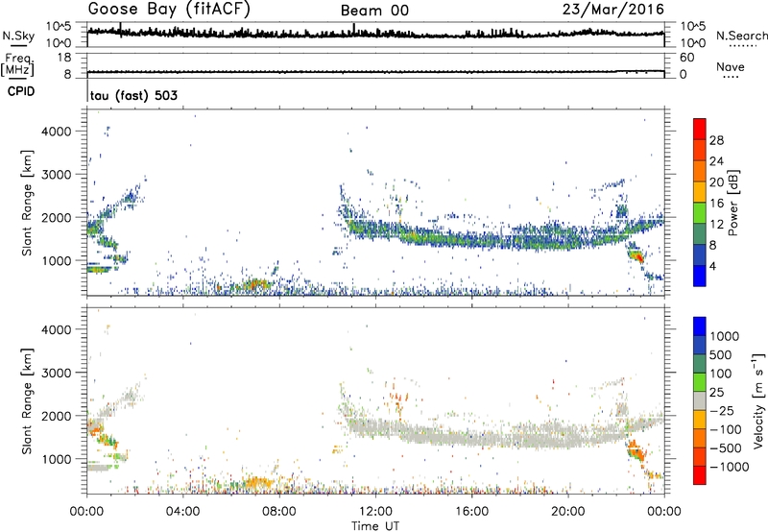Click the '-1000' label on the Velocity color bar
The height and width of the screenshot is (532, 768).
[730, 467]
